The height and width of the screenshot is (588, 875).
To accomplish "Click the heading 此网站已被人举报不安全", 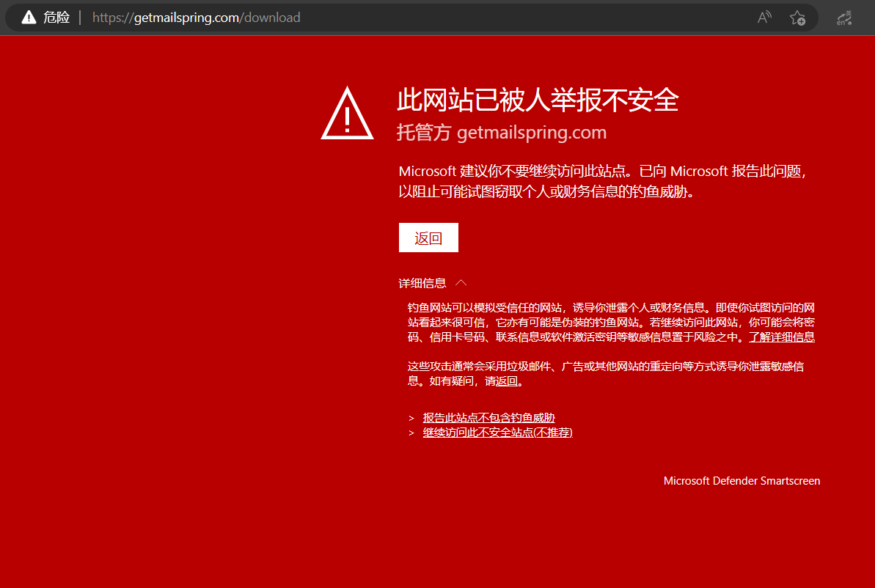I will [x=538, y=100].
